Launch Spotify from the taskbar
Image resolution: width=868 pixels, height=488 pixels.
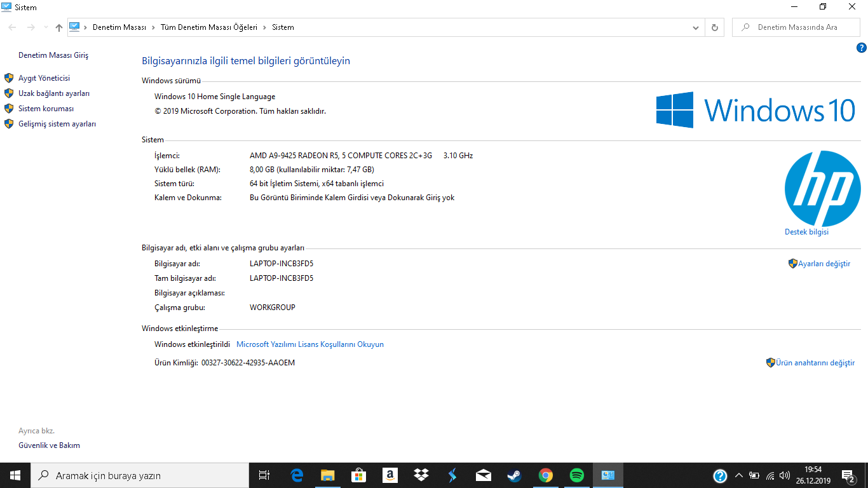(x=576, y=475)
